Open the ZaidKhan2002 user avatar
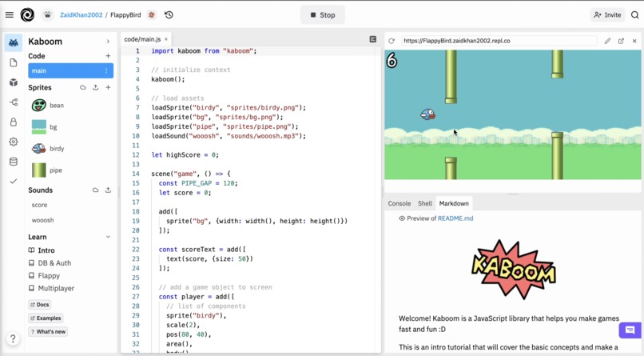 click(x=48, y=14)
